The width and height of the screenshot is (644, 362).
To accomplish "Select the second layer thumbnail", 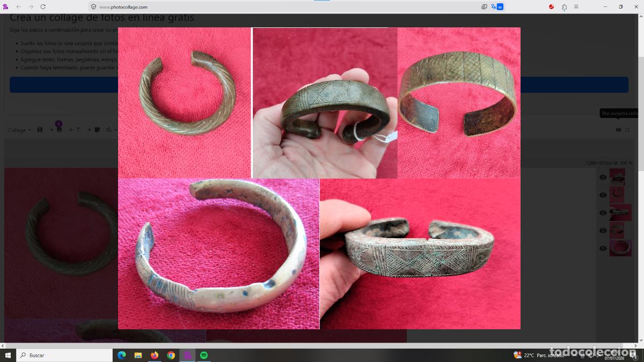I will pyautogui.click(x=617, y=195).
